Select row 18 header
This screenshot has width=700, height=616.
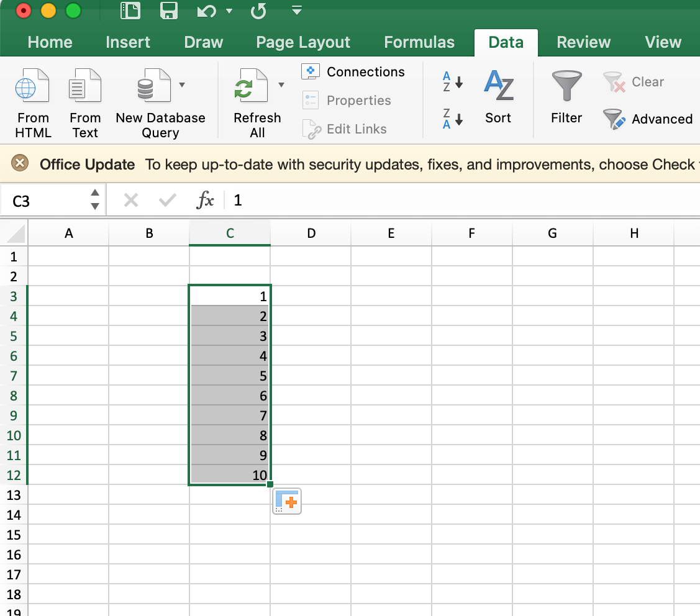14,594
